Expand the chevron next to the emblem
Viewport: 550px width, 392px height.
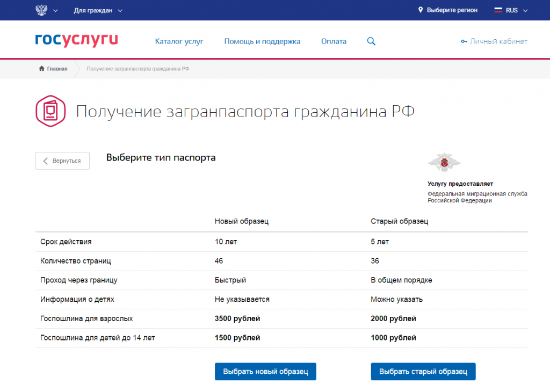click(x=56, y=10)
